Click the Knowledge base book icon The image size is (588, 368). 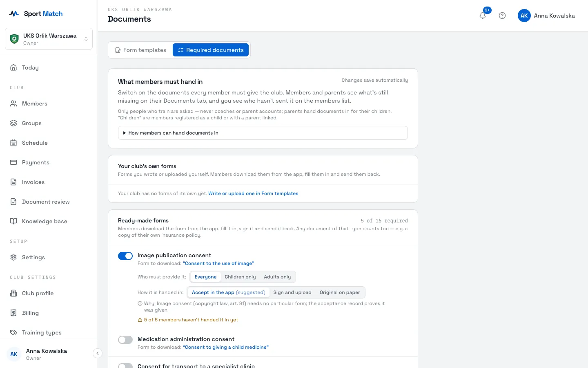[13, 221]
